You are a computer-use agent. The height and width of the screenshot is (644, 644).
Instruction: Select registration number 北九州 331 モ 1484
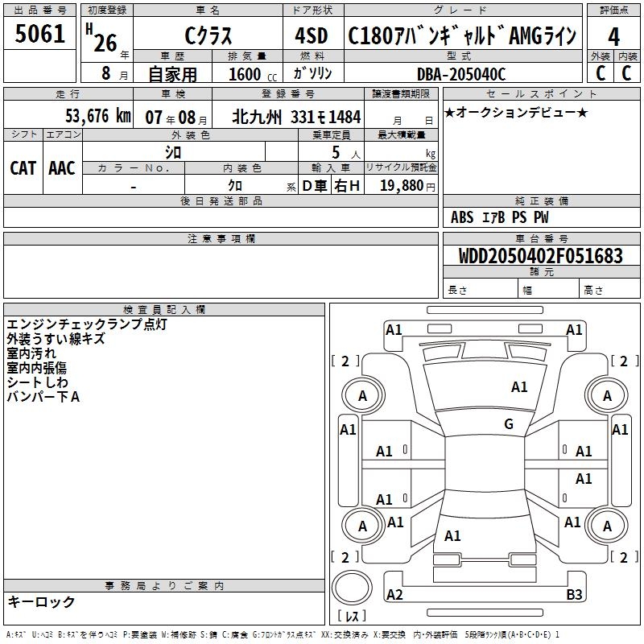tap(296, 117)
